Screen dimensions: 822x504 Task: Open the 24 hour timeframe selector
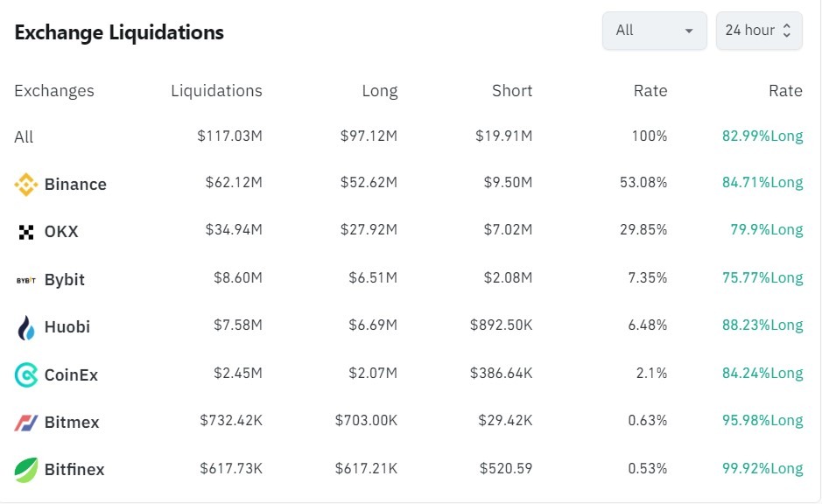point(758,31)
